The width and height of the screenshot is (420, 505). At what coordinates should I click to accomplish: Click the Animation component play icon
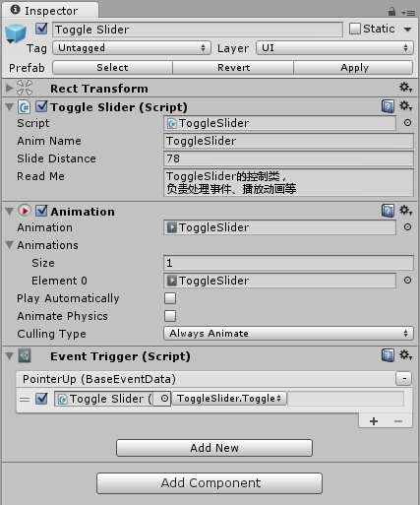(x=25, y=211)
